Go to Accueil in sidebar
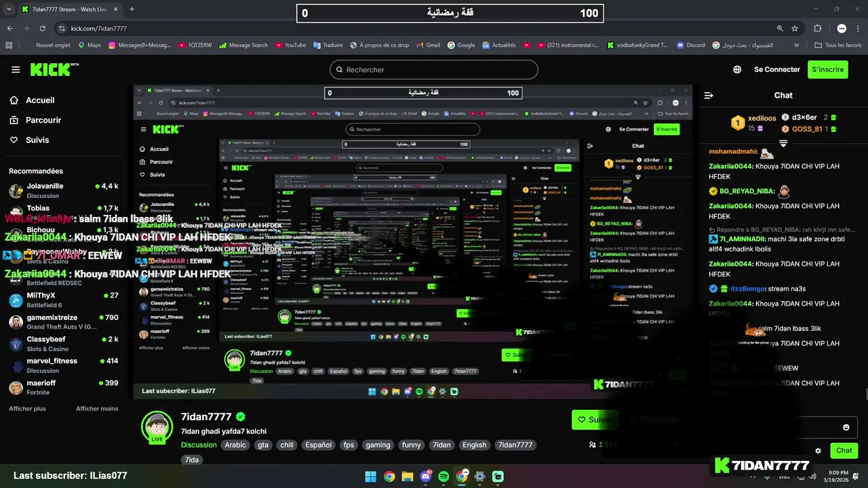This screenshot has height=488, width=868. [x=40, y=100]
